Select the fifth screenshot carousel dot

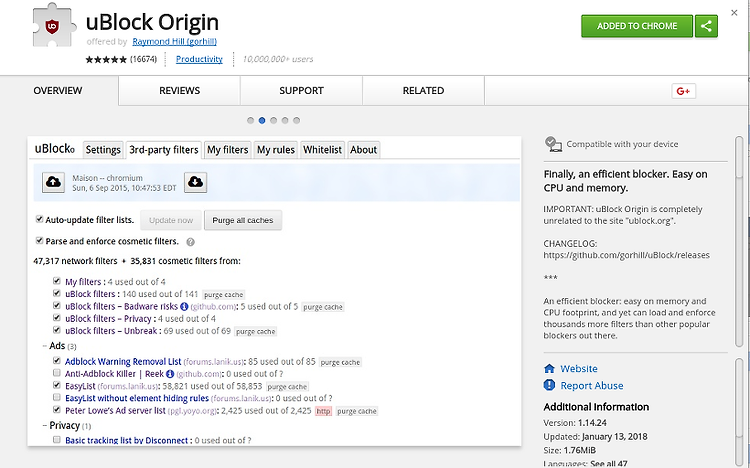pyautogui.click(x=297, y=121)
